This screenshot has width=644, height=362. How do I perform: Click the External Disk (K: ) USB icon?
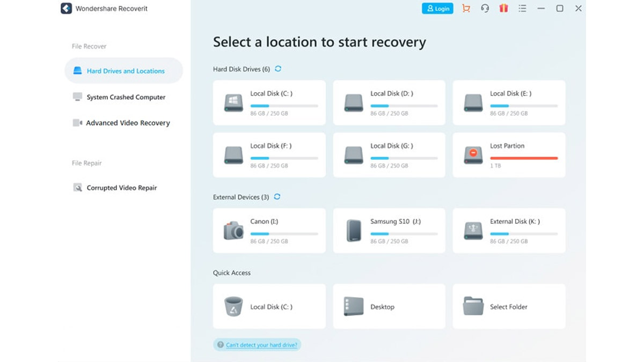coord(473,231)
